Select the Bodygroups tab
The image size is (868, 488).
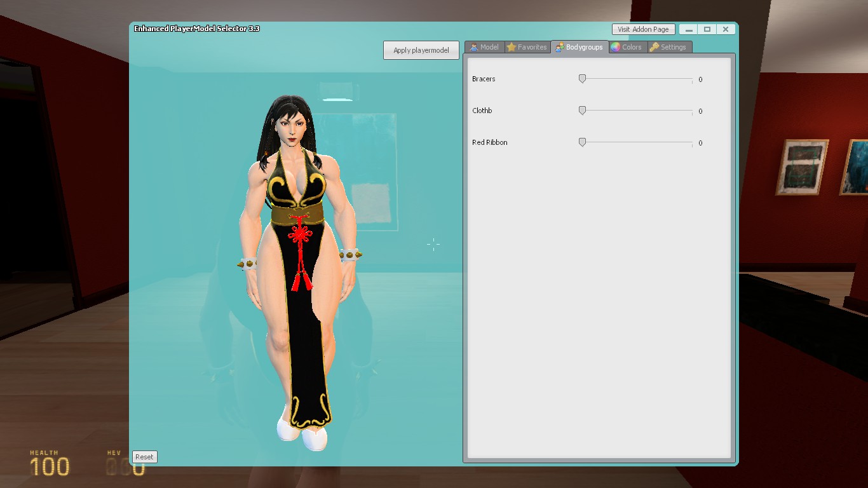pos(580,47)
